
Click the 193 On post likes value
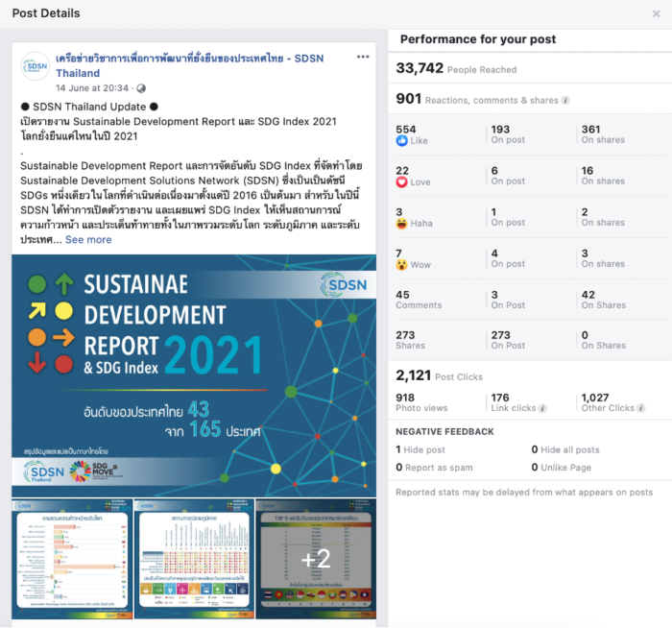click(500, 129)
